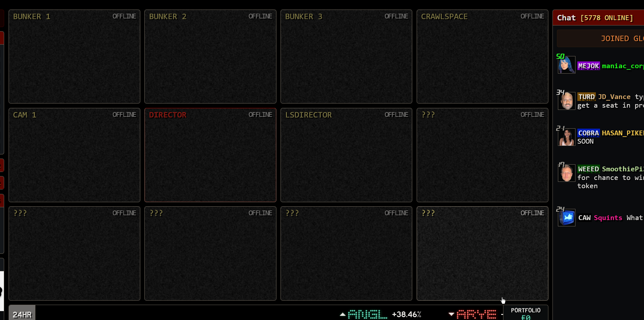Click the username maniac_corp in chat

[x=623, y=66]
